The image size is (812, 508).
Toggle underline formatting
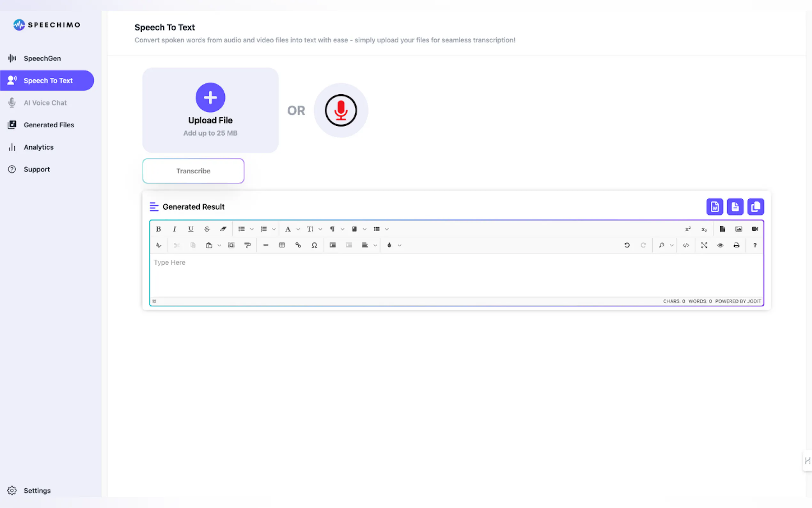[191, 229]
